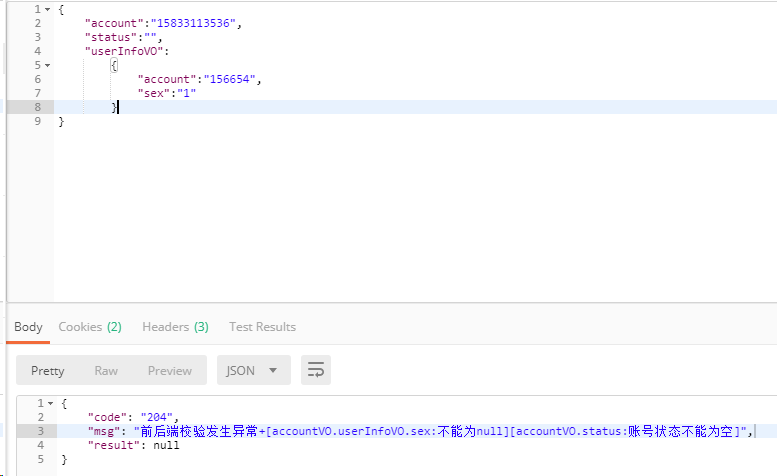
Task: Click the nested account value "156654"
Action: (x=229, y=79)
